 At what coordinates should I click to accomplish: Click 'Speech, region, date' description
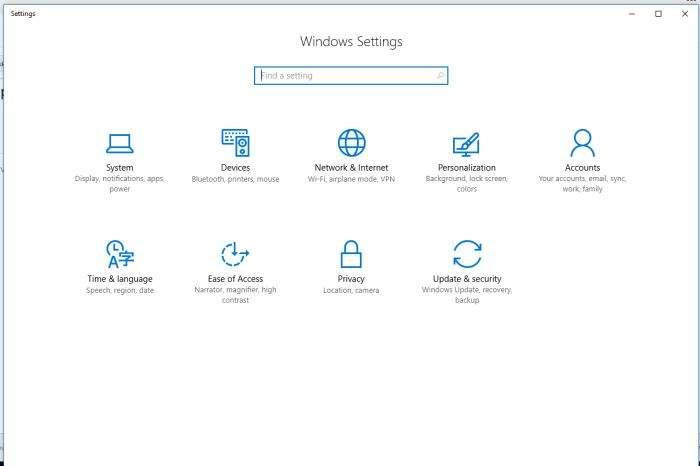tap(120, 290)
